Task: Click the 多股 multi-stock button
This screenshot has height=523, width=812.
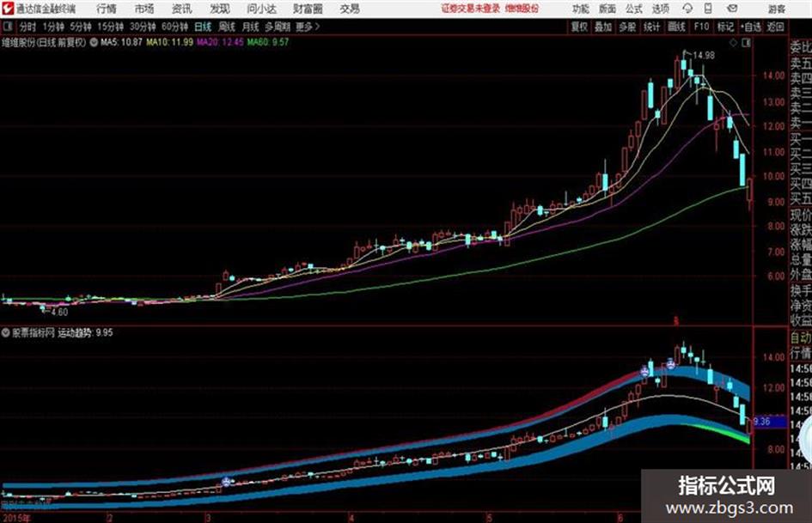Action: (x=627, y=27)
